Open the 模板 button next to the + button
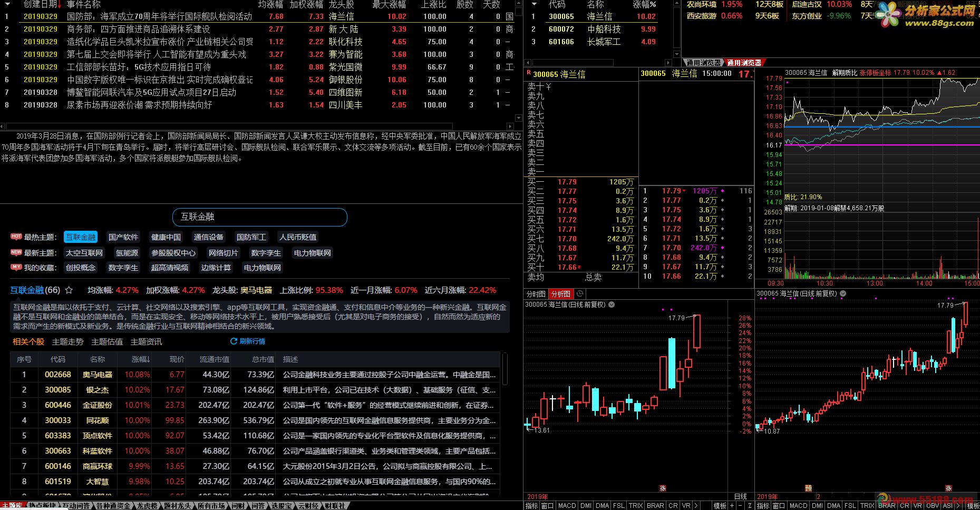Viewport: 980px width, 510px height. pos(720,506)
